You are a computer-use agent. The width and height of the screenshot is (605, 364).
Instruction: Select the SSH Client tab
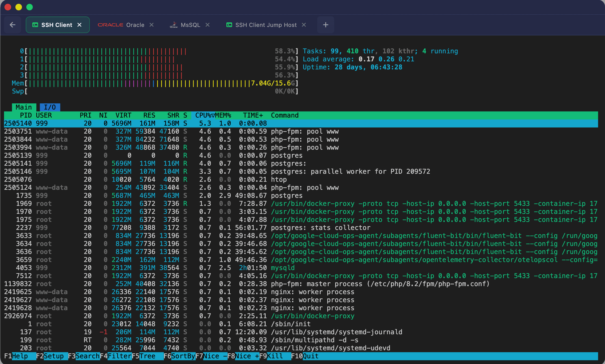click(58, 25)
